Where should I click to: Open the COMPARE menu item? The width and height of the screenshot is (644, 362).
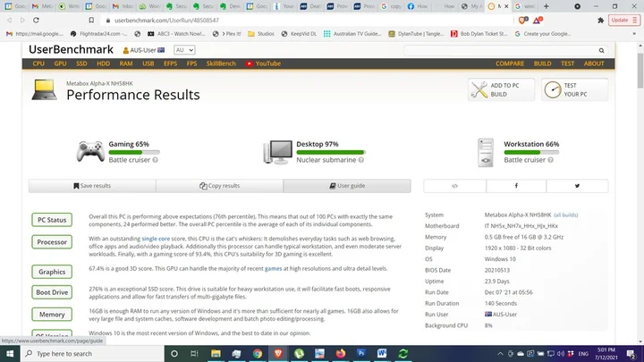[x=510, y=63]
